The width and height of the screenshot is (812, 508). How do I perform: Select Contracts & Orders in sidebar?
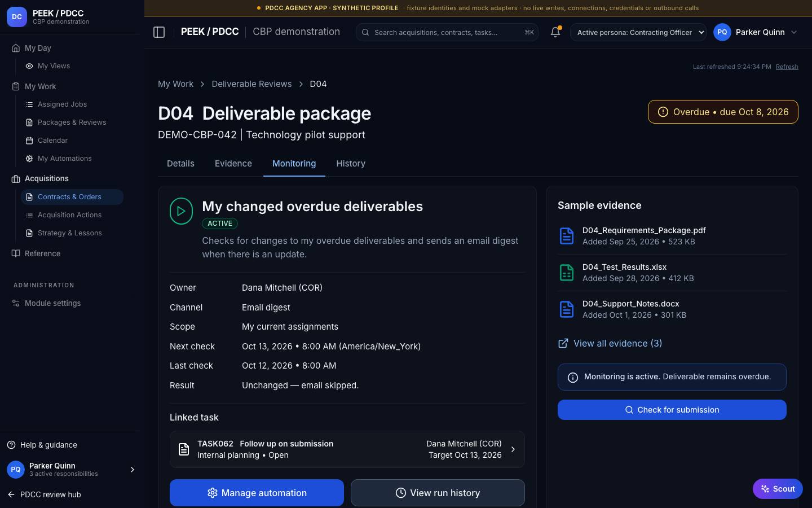72,197
